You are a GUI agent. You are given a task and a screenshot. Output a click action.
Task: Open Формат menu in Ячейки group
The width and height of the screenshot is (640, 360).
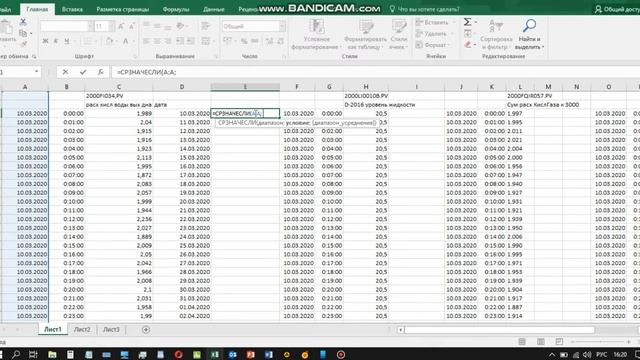[433, 45]
